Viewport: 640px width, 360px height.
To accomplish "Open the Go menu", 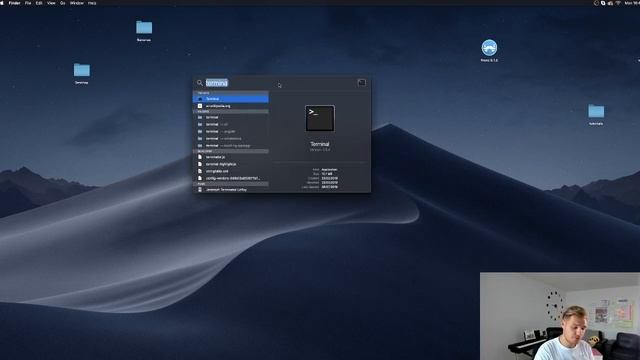I will coord(62,3).
